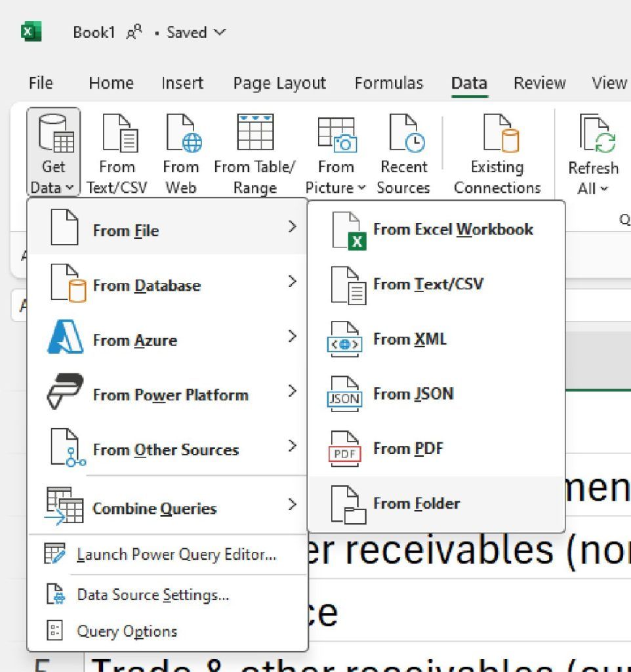Open Query Options menu entry
The image size is (631, 672).
pyautogui.click(x=167, y=631)
